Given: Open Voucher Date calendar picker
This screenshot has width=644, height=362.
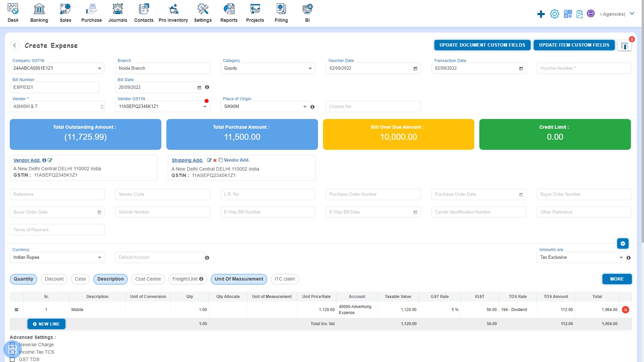Looking at the screenshot, I should point(415,68).
